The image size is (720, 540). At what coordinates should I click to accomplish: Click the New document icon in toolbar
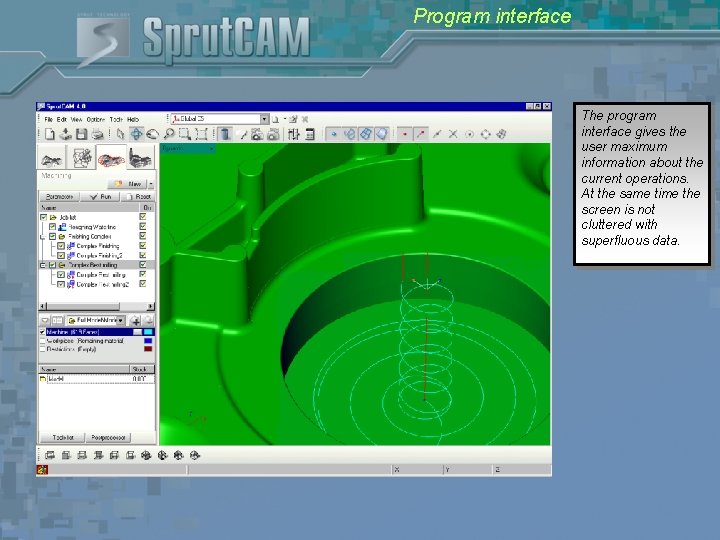coord(50,134)
